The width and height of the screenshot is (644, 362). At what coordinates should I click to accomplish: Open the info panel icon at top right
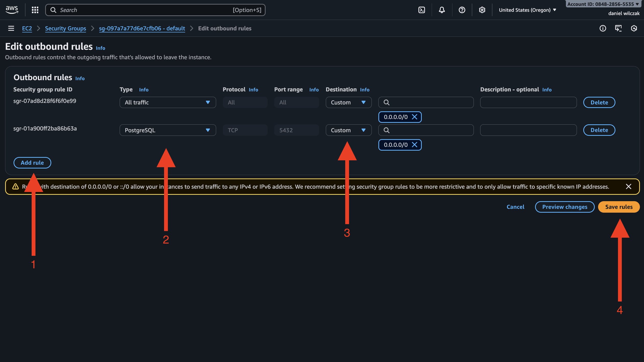[x=603, y=28]
